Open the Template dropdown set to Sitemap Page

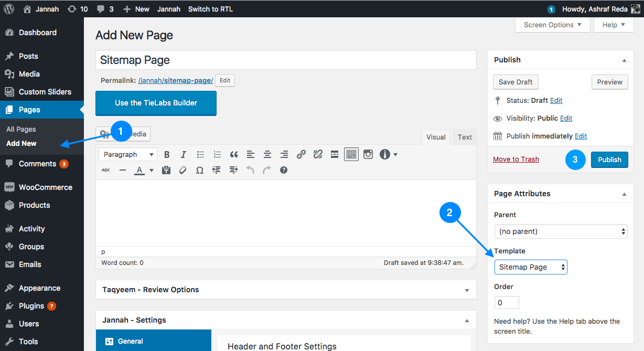pyautogui.click(x=531, y=267)
